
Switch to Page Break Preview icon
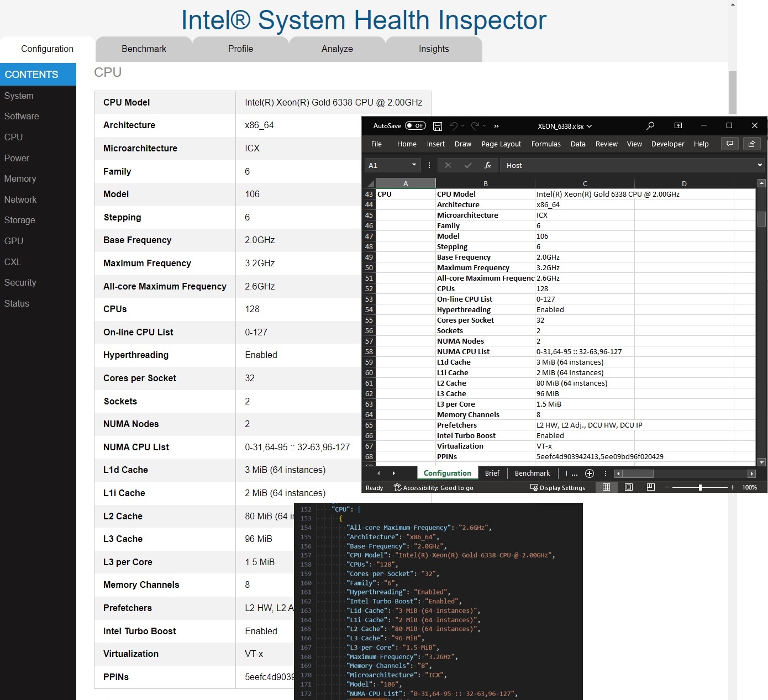coord(650,487)
